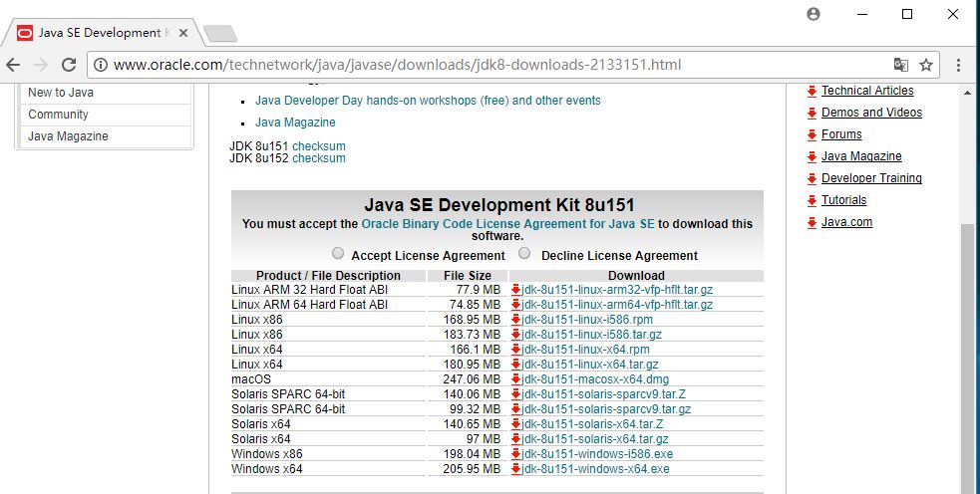
Task: Click the red download arrow for jdk-8u151-windows-x64.exe
Action: click(515, 469)
